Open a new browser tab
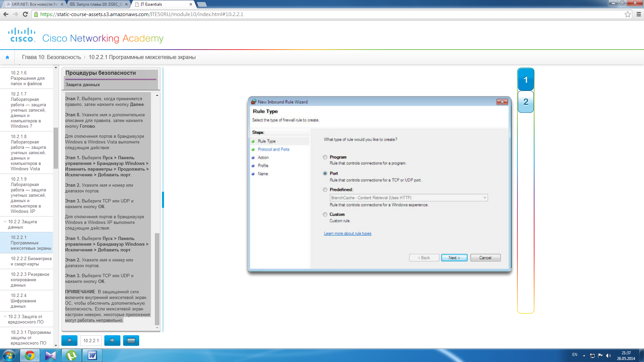 tap(202, 4)
